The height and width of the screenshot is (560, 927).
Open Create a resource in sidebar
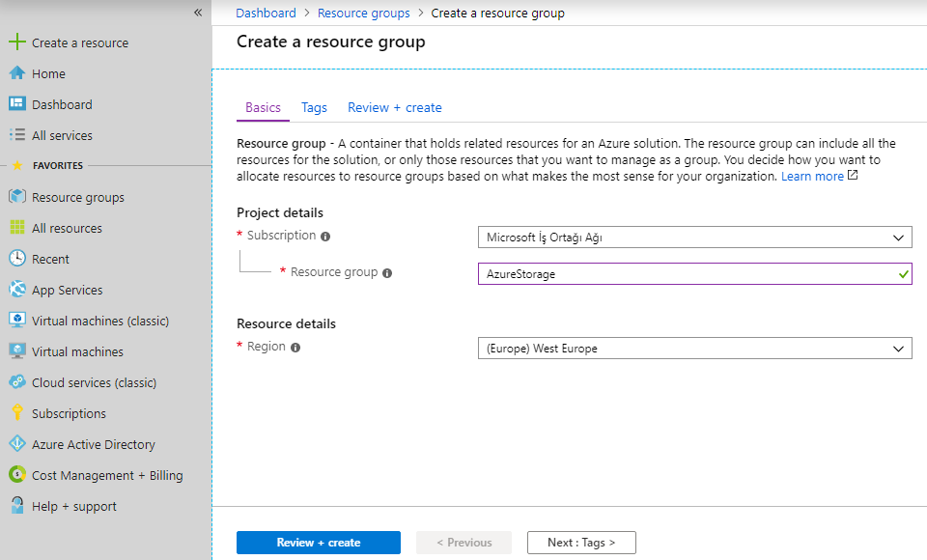[x=80, y=42]
